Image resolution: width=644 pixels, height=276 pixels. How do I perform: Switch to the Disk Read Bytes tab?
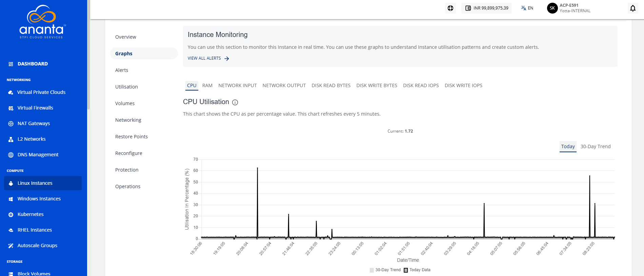point(331,85)
